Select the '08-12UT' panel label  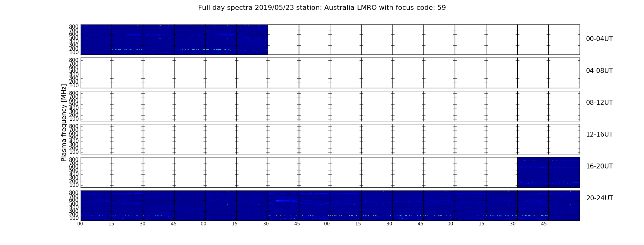(599, 103)
